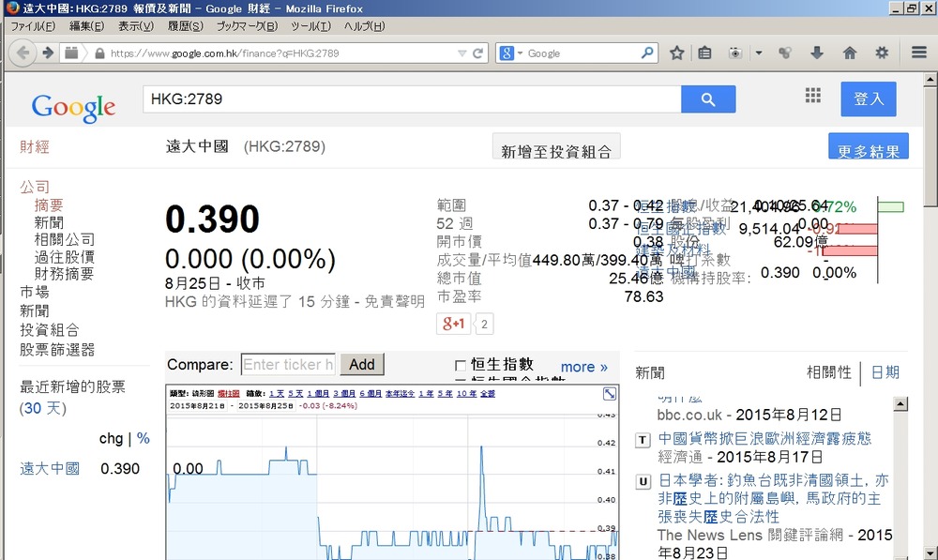Click the g+1 share button
938x560 pixels.
453,324
